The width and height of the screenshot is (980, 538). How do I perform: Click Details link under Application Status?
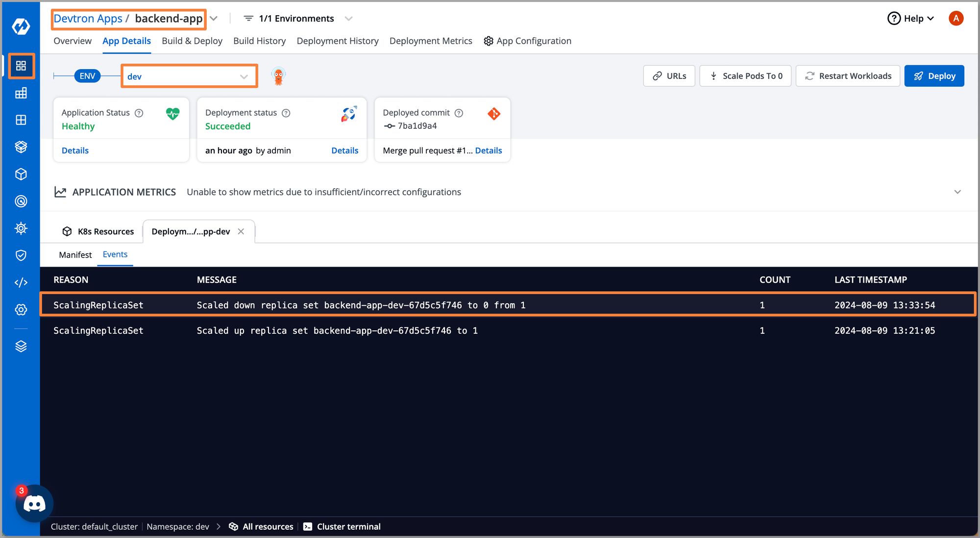pyautogui.click(x=74, y=150)
